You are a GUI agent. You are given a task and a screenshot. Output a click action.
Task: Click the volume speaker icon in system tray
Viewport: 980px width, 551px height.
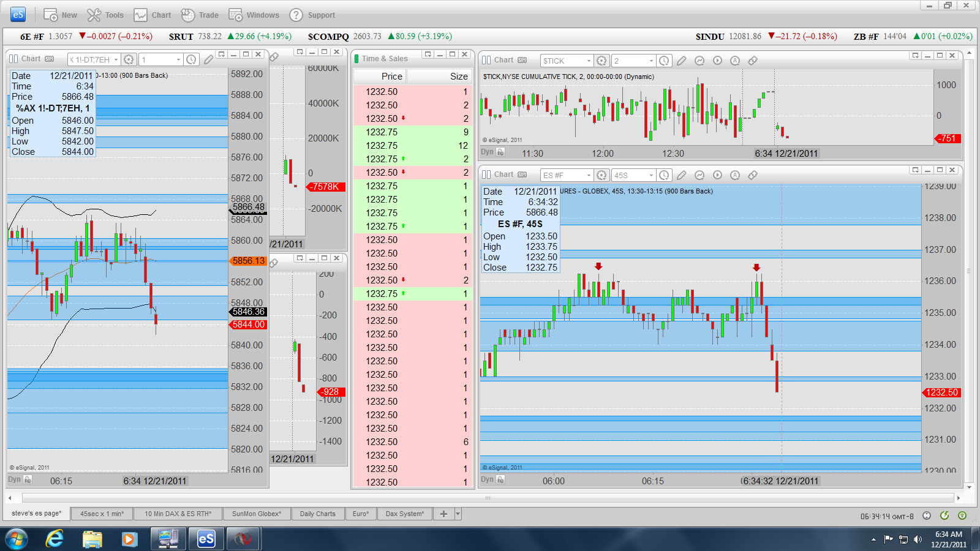coord(917,539)
